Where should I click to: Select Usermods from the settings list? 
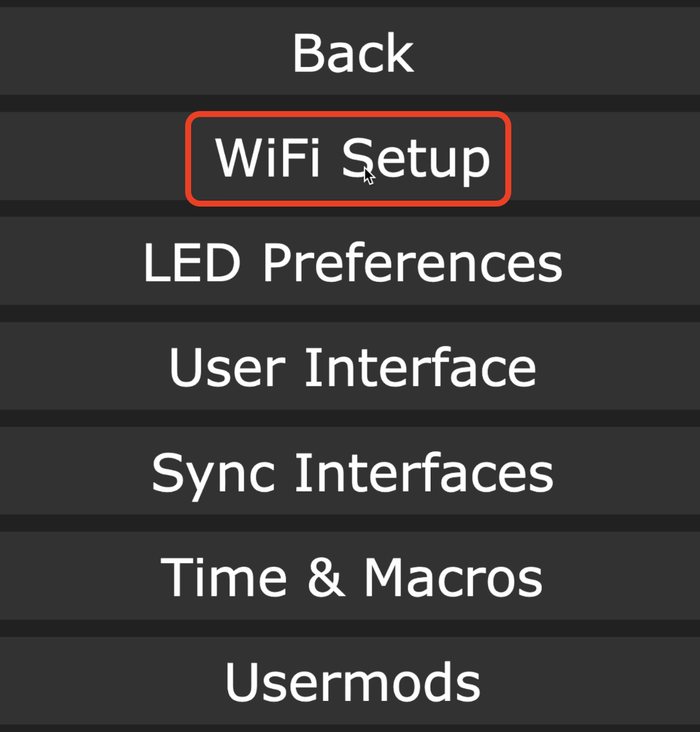coord(352,681)
